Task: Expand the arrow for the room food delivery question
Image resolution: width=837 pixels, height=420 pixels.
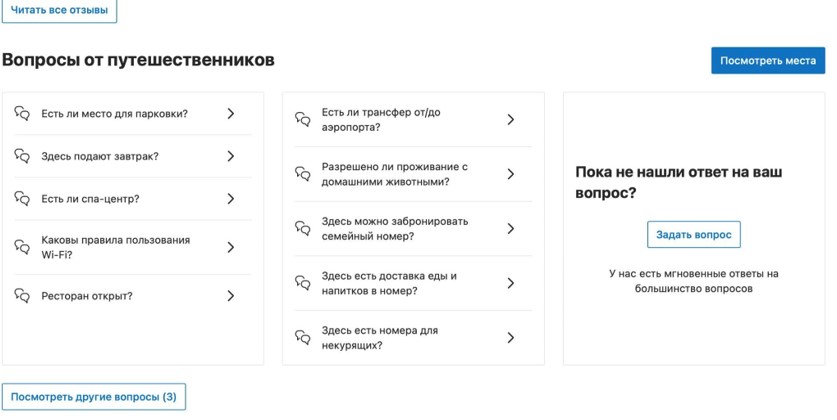Action: click(x=510, y=283)
